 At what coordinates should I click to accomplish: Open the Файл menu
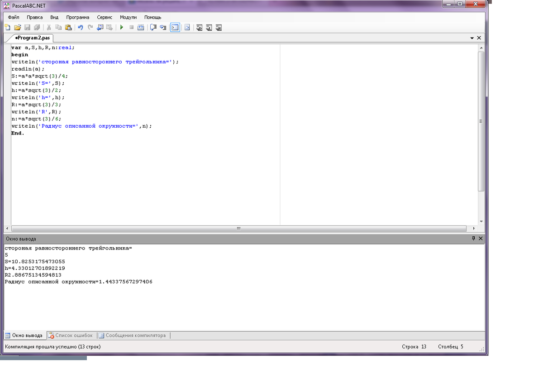click(x=13, y=17)
